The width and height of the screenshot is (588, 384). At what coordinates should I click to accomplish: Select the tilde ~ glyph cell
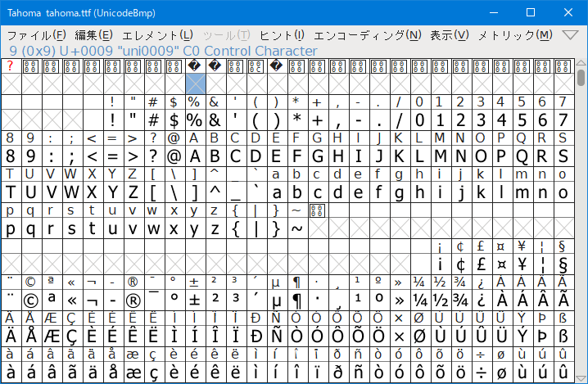296,228
